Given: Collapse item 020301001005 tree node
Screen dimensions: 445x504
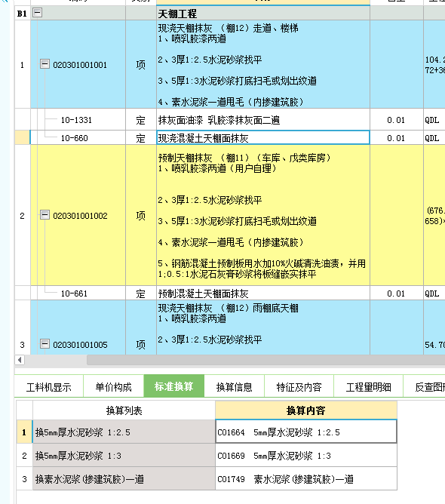Looking at the screenshot, I should [44, 344].
